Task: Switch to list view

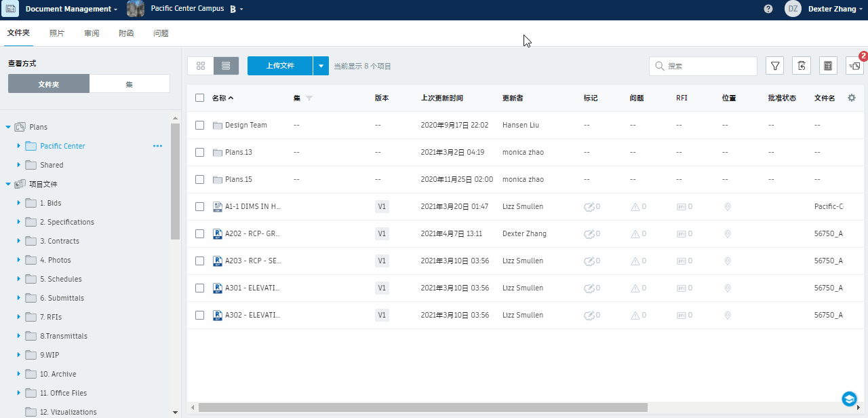Action: (x=226, y=66)
